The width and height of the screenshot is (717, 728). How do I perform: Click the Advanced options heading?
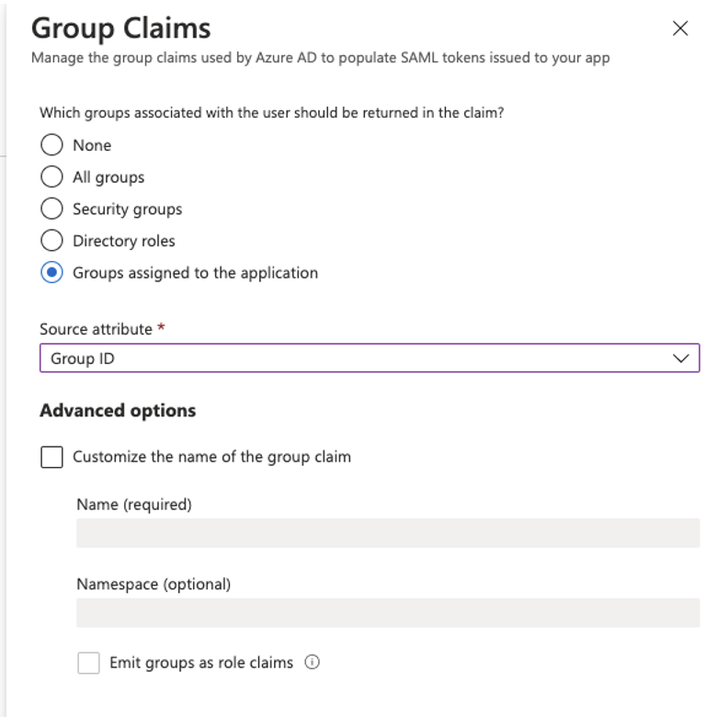[118, 411]
